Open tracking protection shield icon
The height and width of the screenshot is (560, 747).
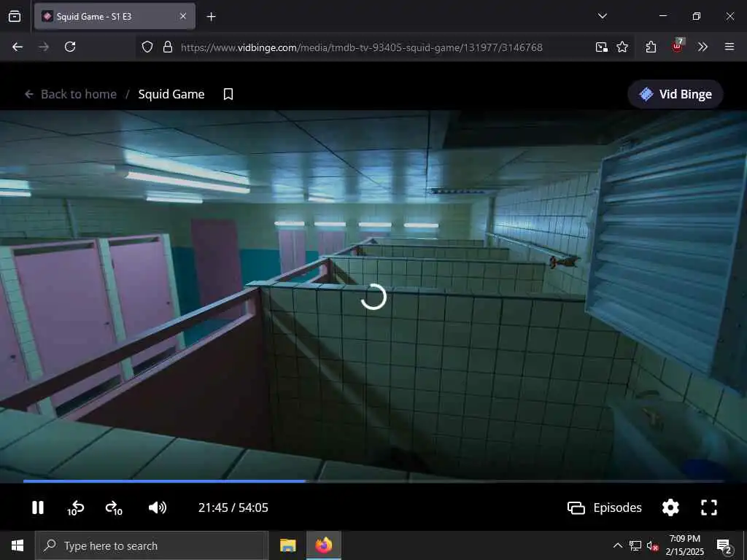pos(147,47)
